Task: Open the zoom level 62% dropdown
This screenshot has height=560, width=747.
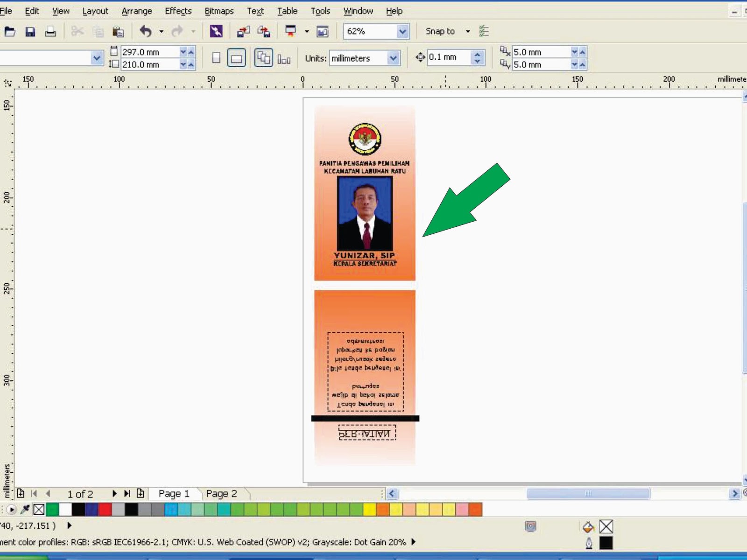Action: [402, 31]
